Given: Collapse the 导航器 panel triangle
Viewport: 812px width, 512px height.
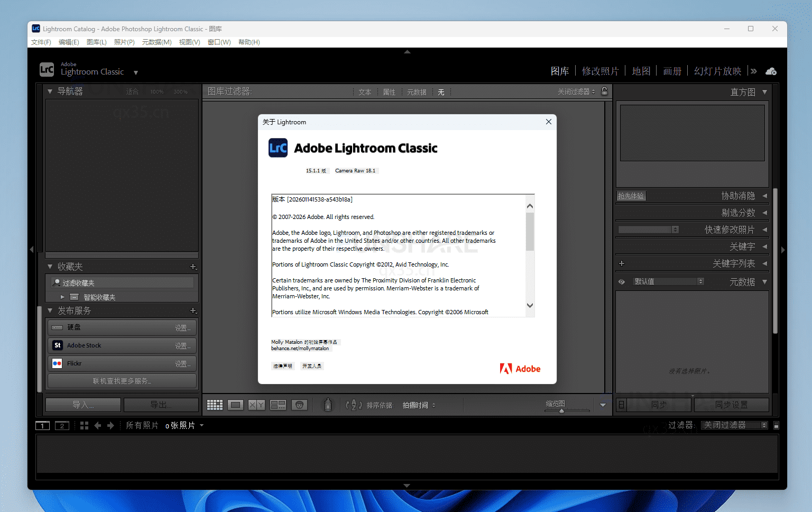Looking at the screenshot, I should (x=50, y=92).
